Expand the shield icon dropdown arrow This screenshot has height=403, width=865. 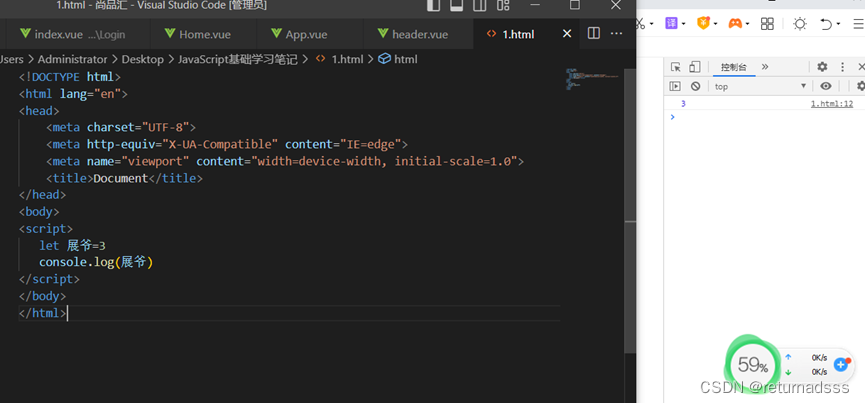coord(716,24)
